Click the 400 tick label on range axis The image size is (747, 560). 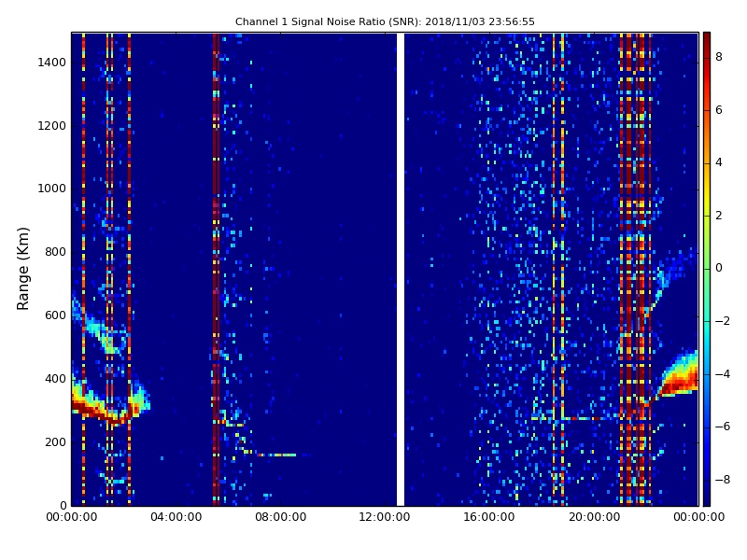click(56, 379)
